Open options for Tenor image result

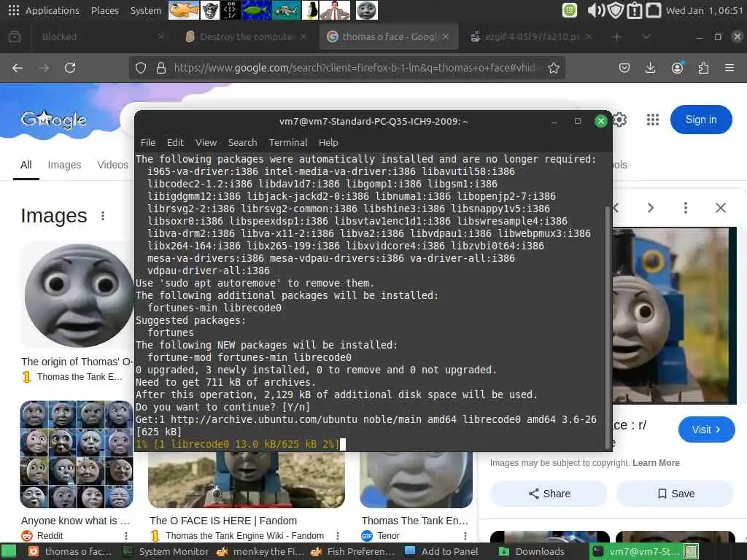coord(465,536)
